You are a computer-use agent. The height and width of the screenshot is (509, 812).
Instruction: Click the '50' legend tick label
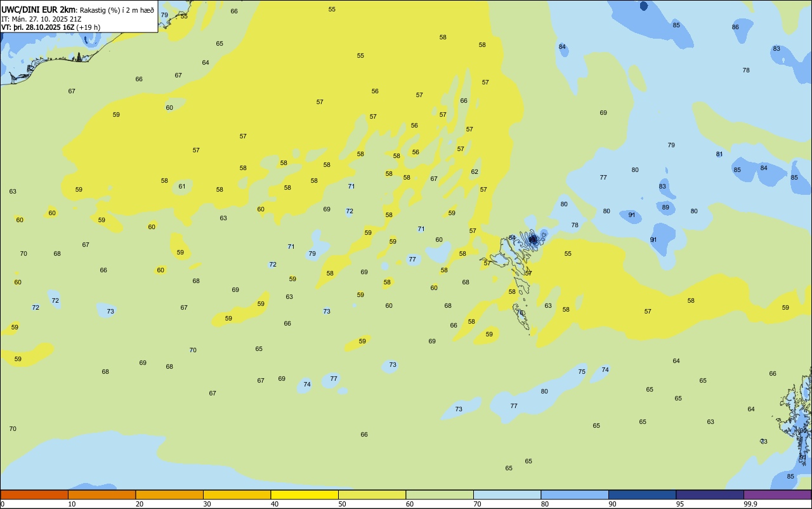[x=342, y=504]
